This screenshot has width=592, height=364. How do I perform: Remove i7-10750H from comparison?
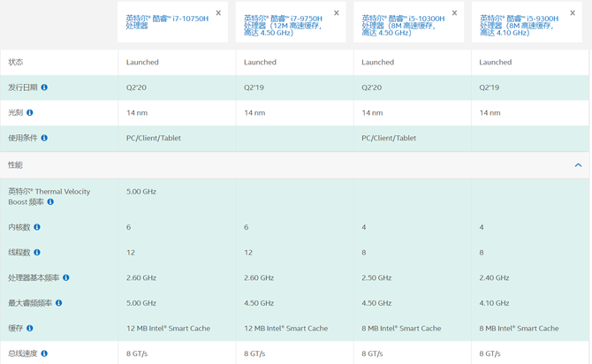pyautogui.click(x=219, y=13)
